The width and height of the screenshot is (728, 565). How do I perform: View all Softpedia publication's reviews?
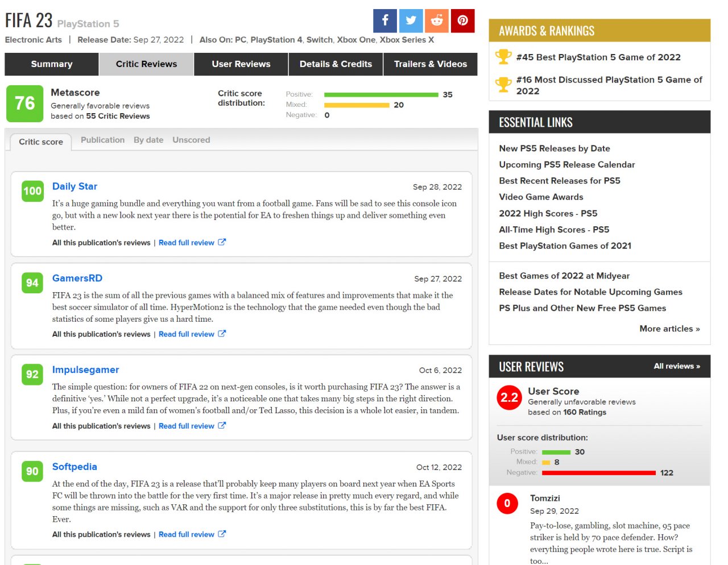tap(101, 534)
